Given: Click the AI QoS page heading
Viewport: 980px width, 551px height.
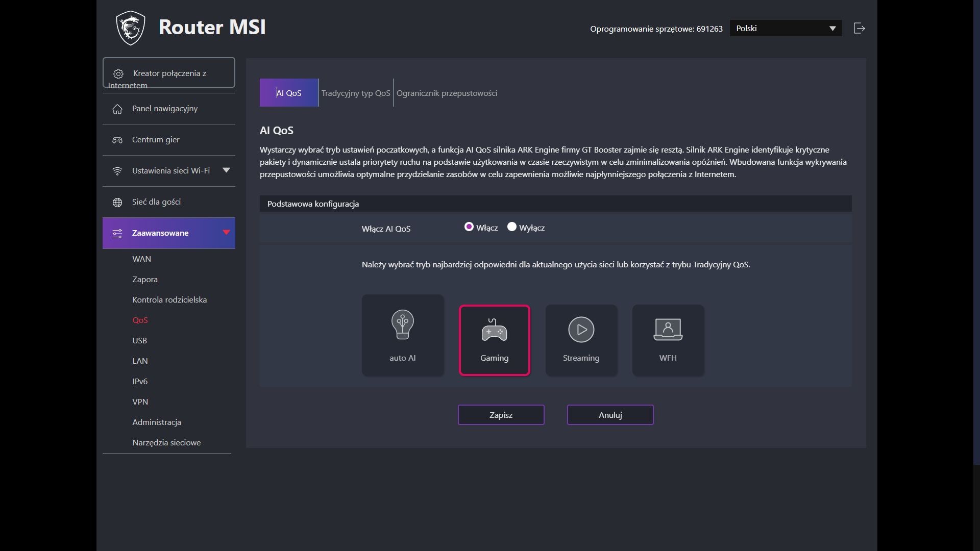Looking at the screenshot, I should point(277,131).
